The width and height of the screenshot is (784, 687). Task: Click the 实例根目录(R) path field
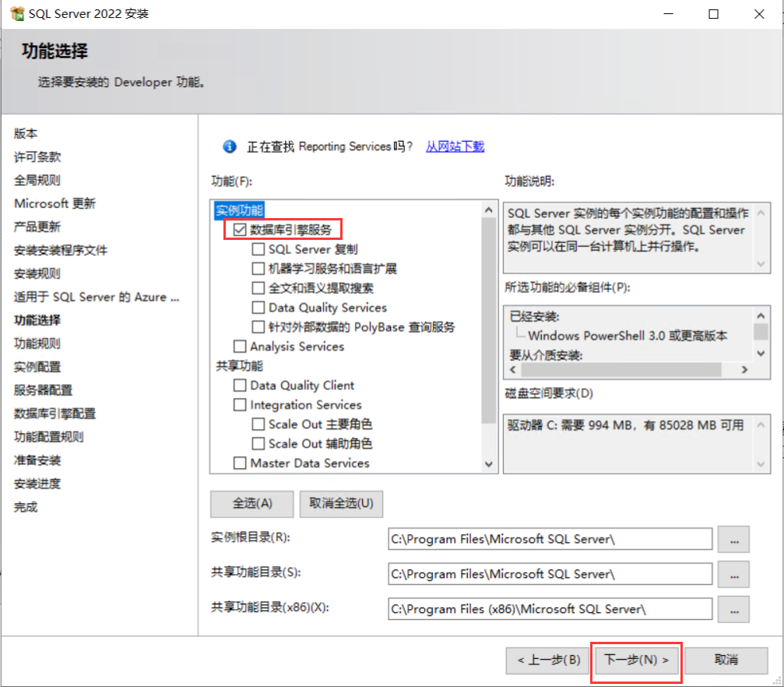pos(550,539)
